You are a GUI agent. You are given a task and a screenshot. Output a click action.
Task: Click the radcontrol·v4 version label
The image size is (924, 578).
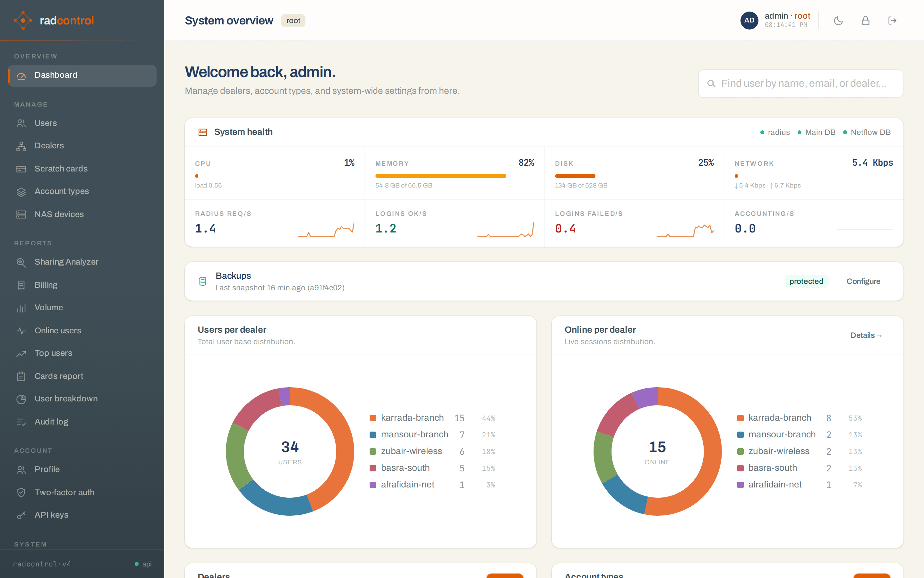pyautogui.click(x=42, y=564)
